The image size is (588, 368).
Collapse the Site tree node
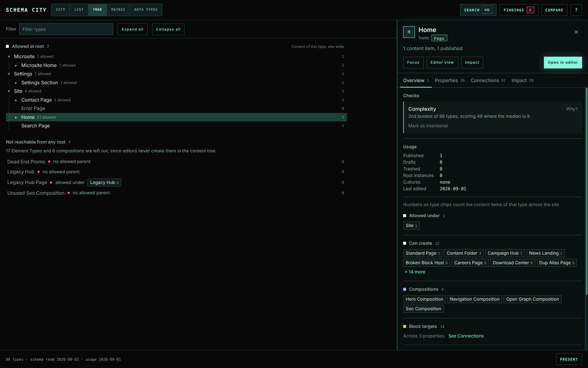[9, 91]
